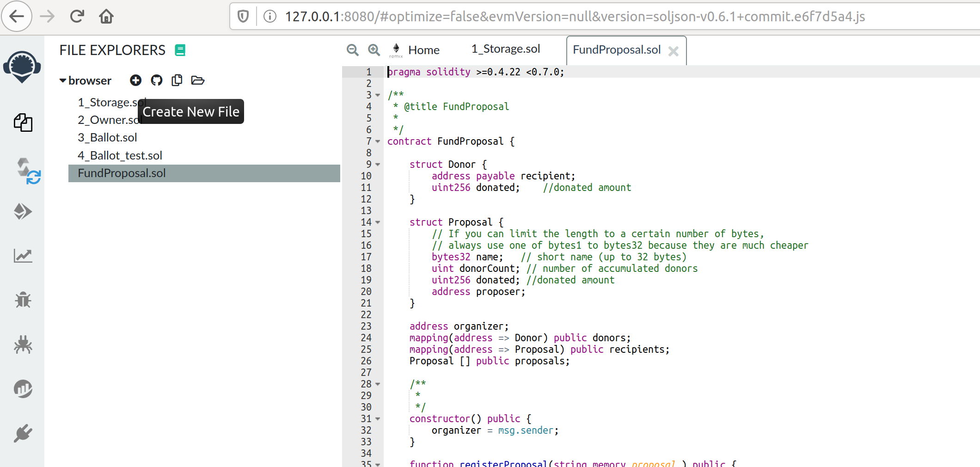The height and width of the screenshot is (467, 980).
Task: Click the GitHub gist publish icon
Action: point(157,80)
